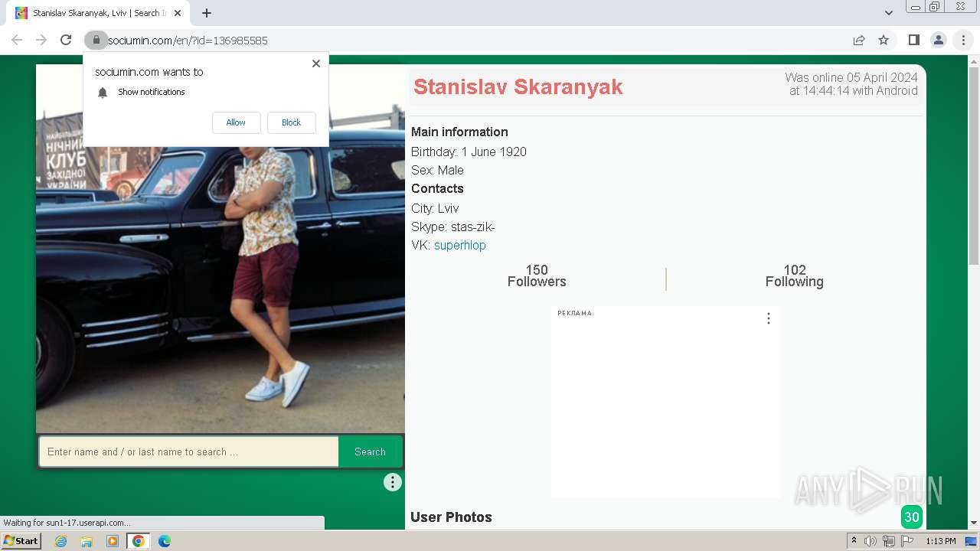Click the show desktop button
Image resolution: width=980 pixels, height=551 pixels.
pyautogui.click(x=972, y=541)
